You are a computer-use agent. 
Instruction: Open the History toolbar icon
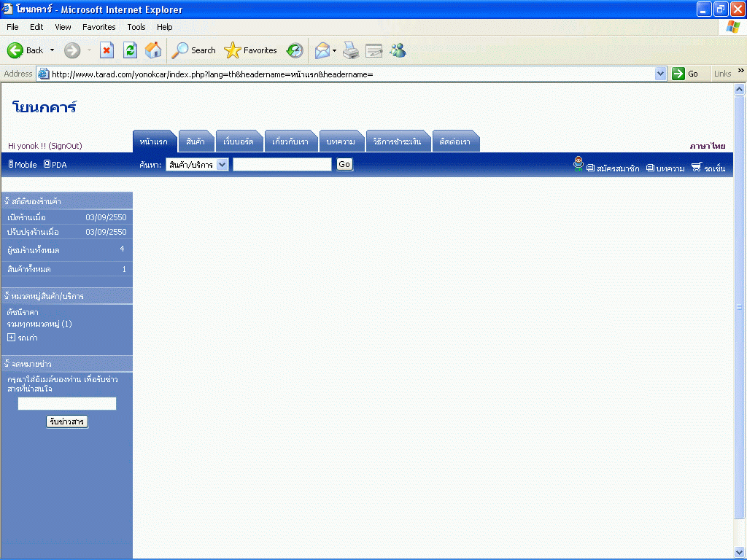click(x=295, y=50)
